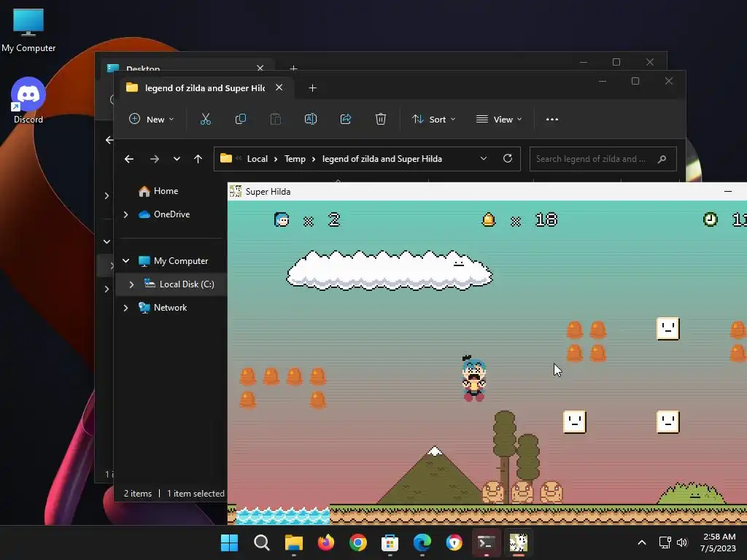Viewport: 747px width, 560px height.
Task: Select Local Disk (C:) in navigation pane
Action: click(187, 284)
